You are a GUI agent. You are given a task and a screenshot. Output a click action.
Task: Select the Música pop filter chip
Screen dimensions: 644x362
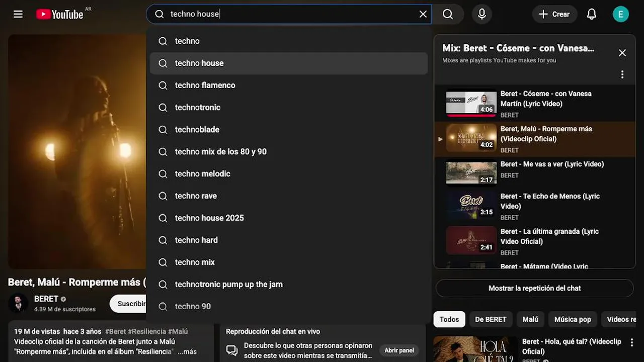(x=573, y=319)
